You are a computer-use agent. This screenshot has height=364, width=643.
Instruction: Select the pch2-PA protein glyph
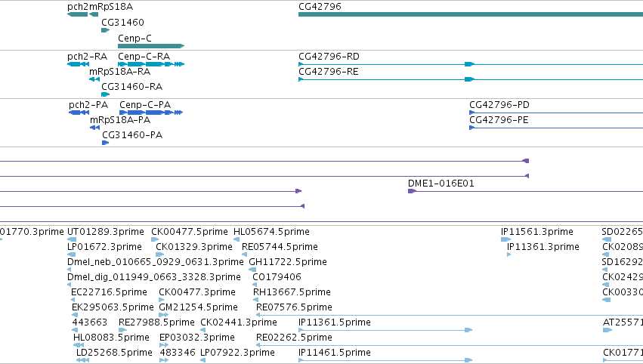click(79, 113)
